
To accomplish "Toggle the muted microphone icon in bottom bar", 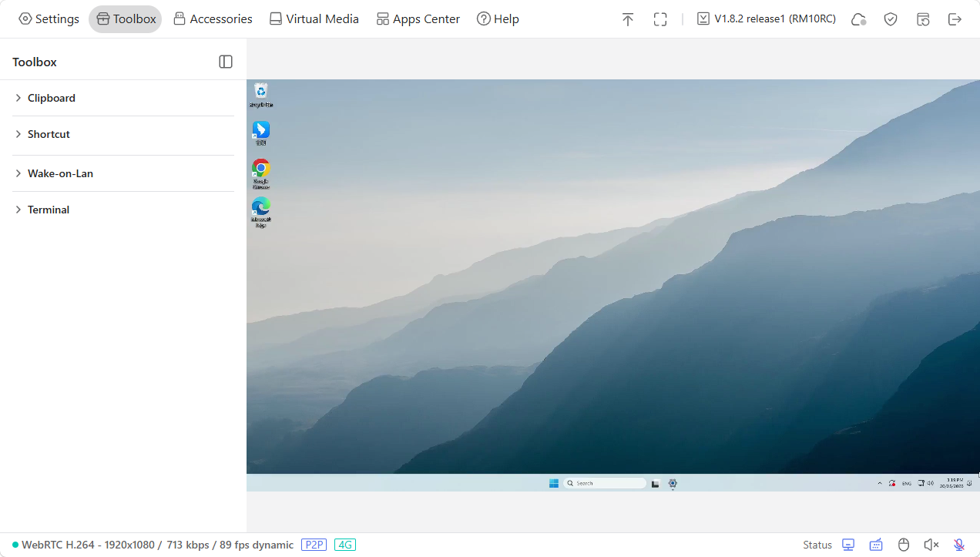I will [959, 545].
